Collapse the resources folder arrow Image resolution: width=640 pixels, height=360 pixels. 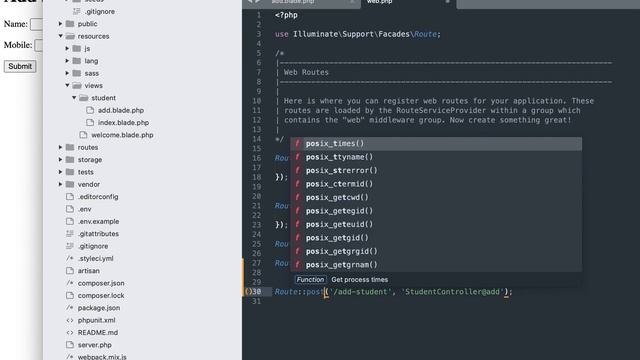tap(60, 36)
